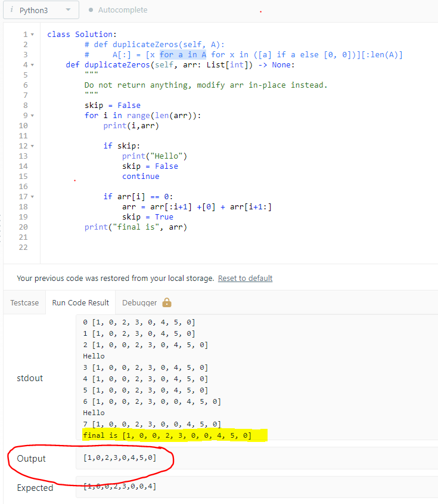Fold the duplicateZeros method at line 4
438x504 pixels.
point(32,65)
